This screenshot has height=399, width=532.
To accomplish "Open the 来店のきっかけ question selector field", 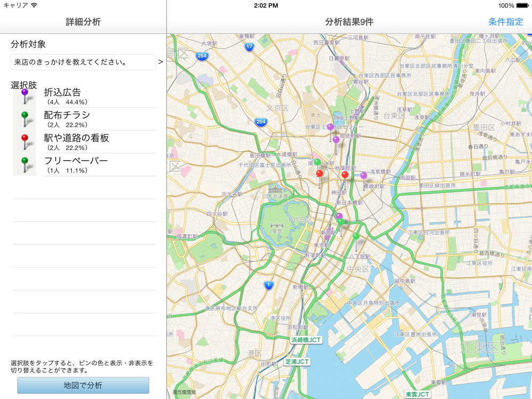I will click(x=83, y=62).
